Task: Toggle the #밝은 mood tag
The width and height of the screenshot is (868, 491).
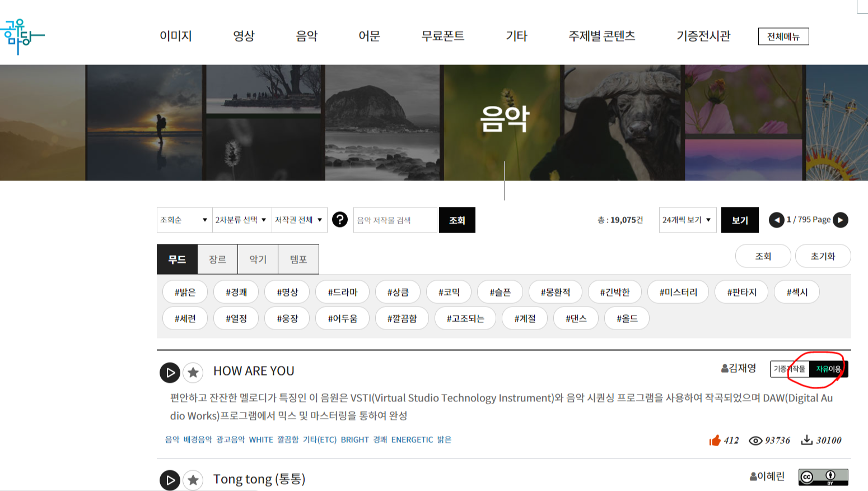Action: pyautogui.click(x=185, y=292)
